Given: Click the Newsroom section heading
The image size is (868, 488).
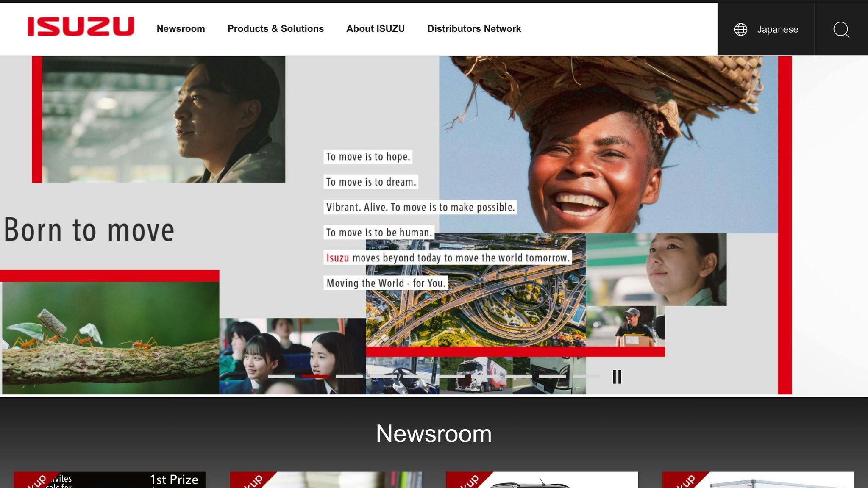Looking at the screenshot, I should (x=434, y=434).
